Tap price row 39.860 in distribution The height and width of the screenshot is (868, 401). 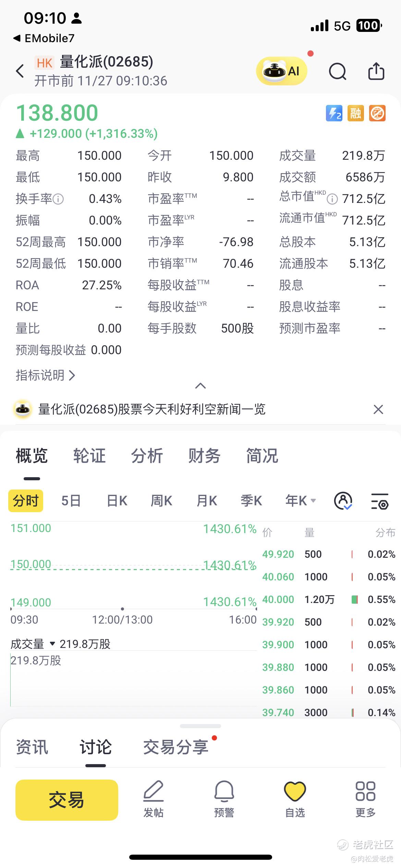pyautogui.click(x=328, y=690)
